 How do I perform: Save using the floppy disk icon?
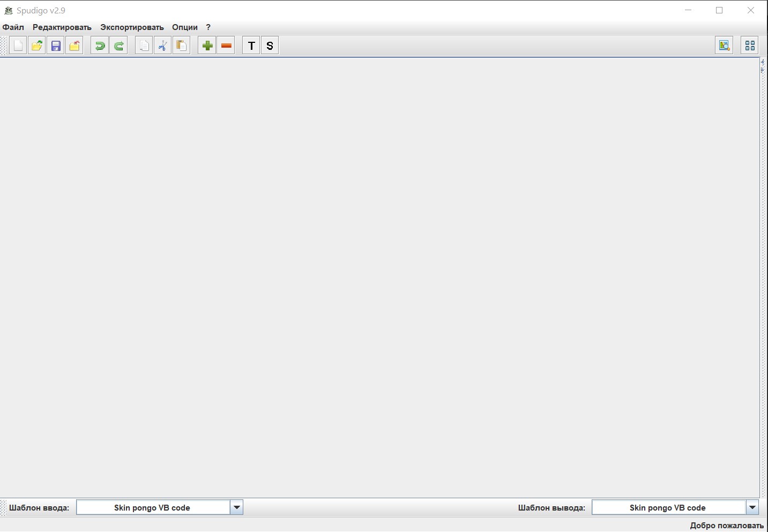click(56, 46)
